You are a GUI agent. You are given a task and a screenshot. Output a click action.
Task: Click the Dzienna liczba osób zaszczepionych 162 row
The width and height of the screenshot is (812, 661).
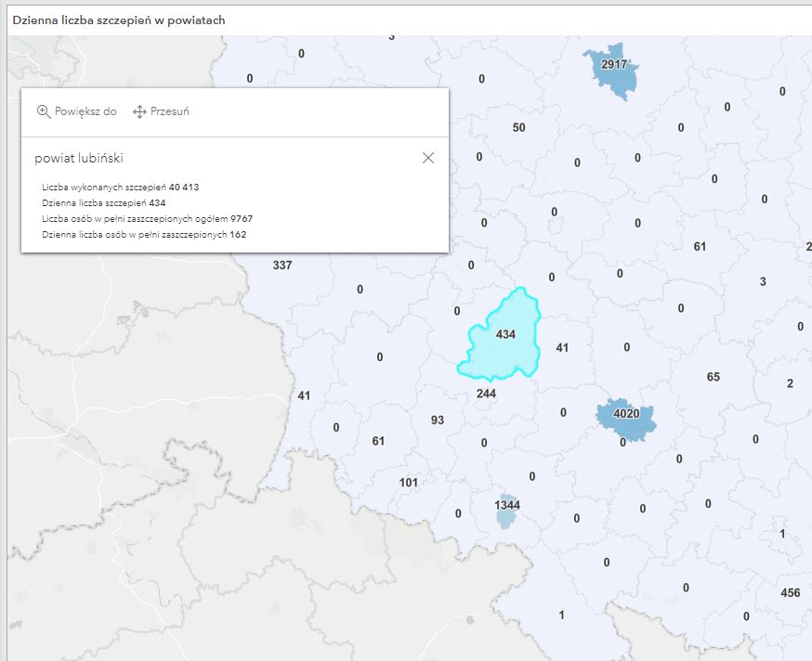coord(144,235)
